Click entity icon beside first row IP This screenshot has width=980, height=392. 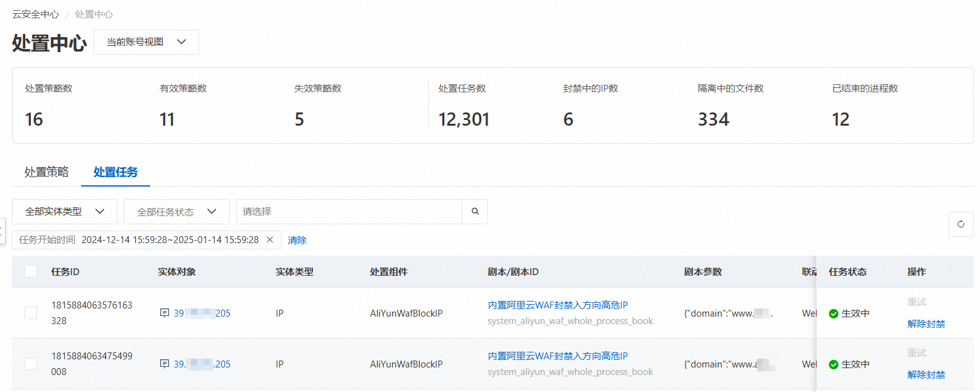(x=165, y=313)
